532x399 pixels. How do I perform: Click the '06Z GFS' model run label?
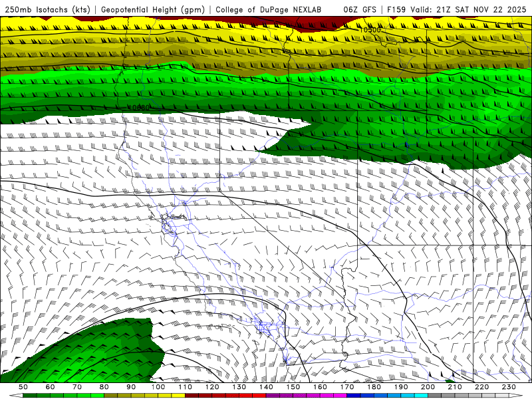pyautogui.click(x=360, y=9)
